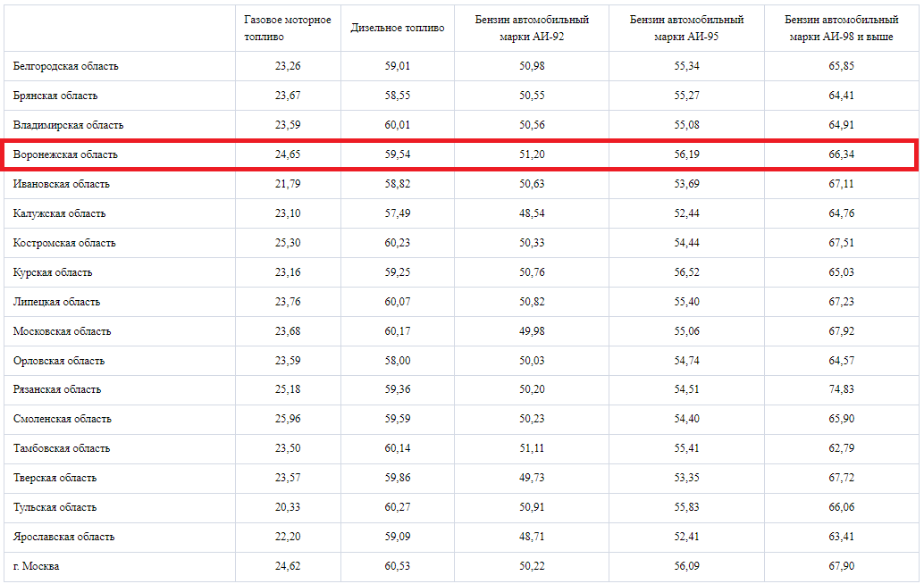The height and width of the screenshot is (584, 924).
Task: Click the Владимирская область row label
Action: click(68, 125)
